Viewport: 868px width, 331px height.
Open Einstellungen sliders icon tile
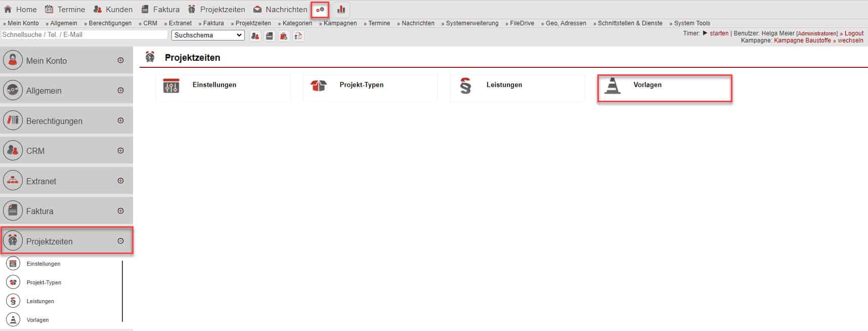coord(171,87)
